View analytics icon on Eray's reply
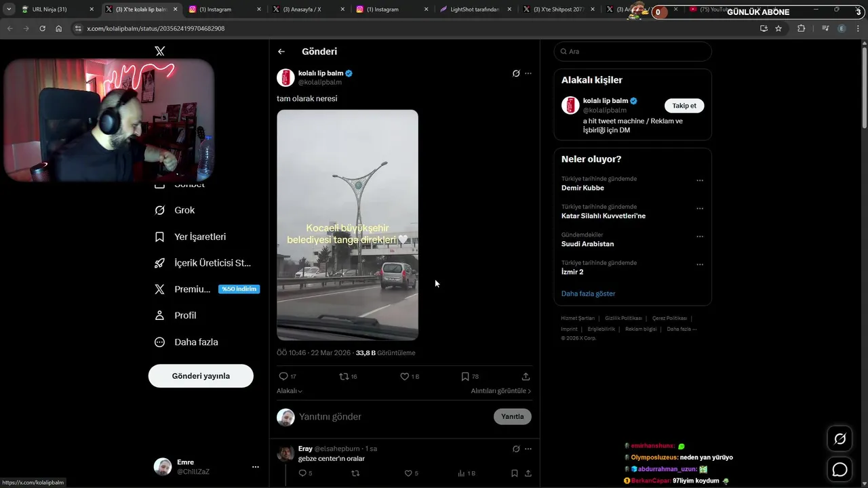 click(x=461, y=473)
